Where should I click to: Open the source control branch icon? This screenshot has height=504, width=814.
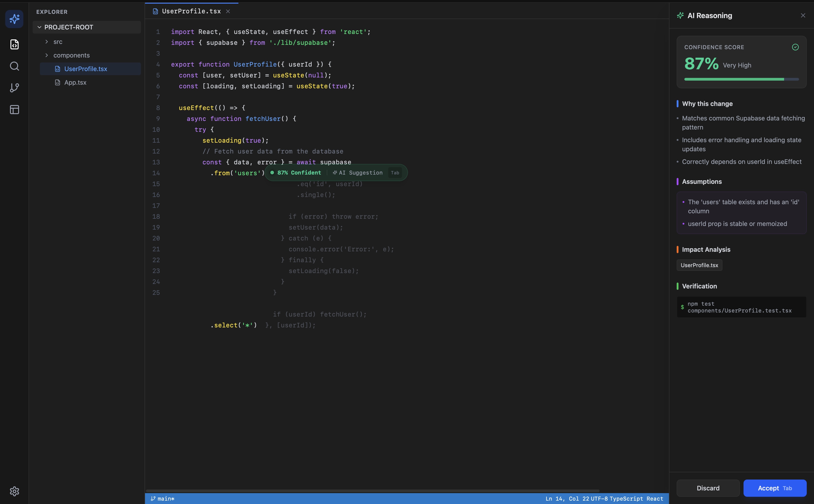tap(14, 88)
